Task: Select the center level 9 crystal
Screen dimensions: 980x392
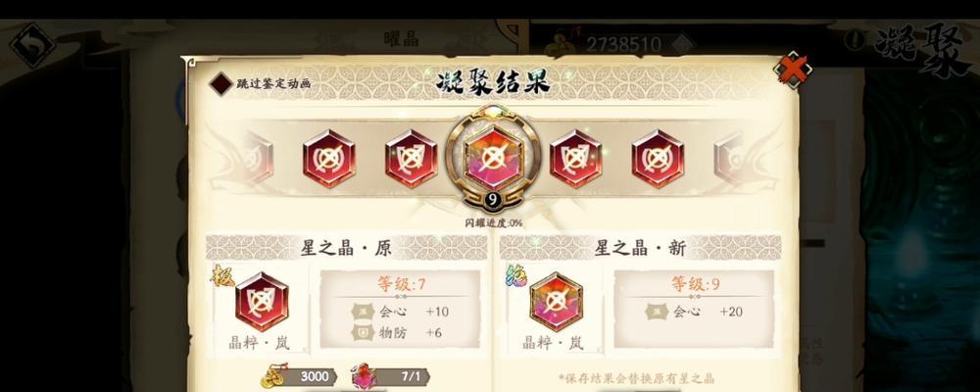Action: coord(494,159)
